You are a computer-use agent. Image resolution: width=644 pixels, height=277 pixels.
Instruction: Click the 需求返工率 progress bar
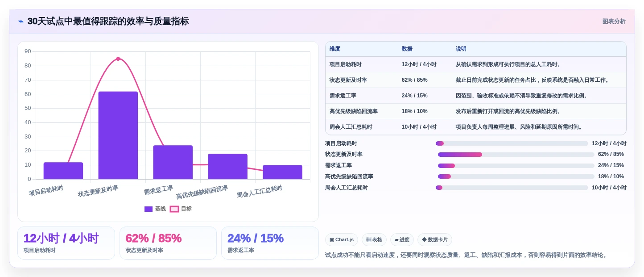click(516, 166)
